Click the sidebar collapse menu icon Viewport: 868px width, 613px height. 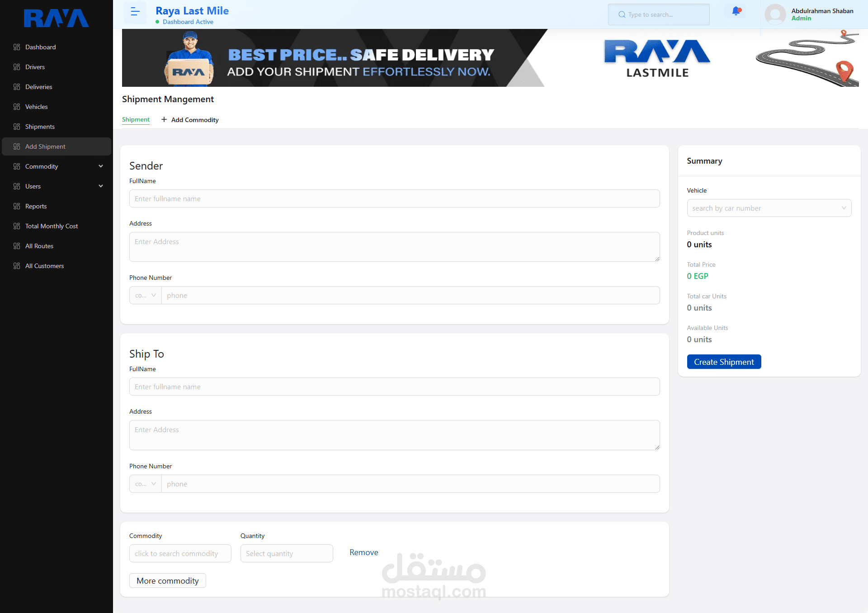coord(135,12)
